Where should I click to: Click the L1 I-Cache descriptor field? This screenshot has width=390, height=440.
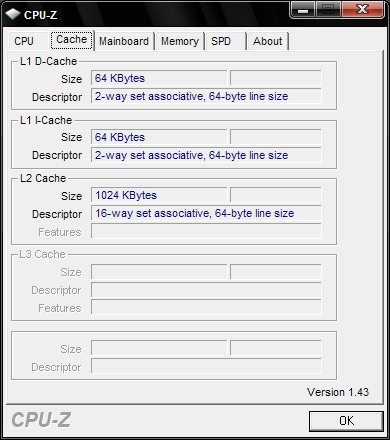tap(206, 155)
